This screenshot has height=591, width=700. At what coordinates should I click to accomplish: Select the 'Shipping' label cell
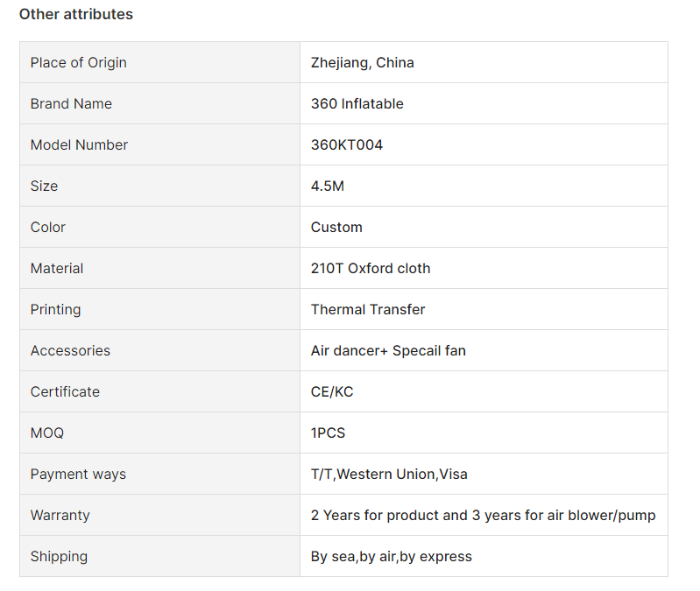pos(159,556)
